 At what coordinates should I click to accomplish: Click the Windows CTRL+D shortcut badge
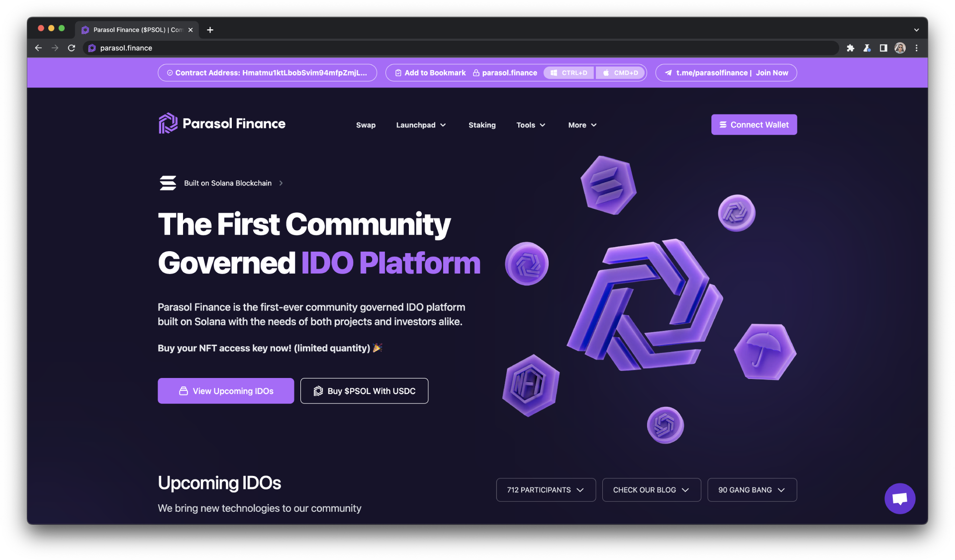(569, 73)
